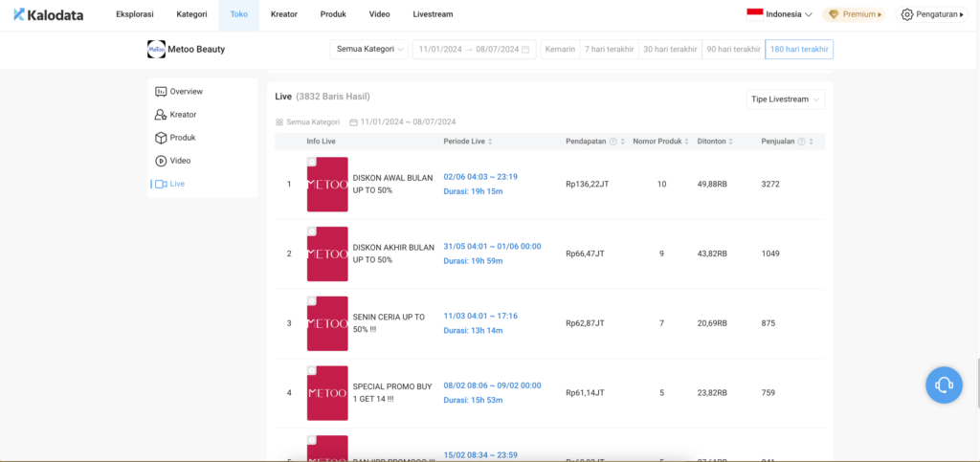Open DISKON AWAL BULAN UP TO 50% title
This screenshot has height=462, width=980.
point(392,185)
